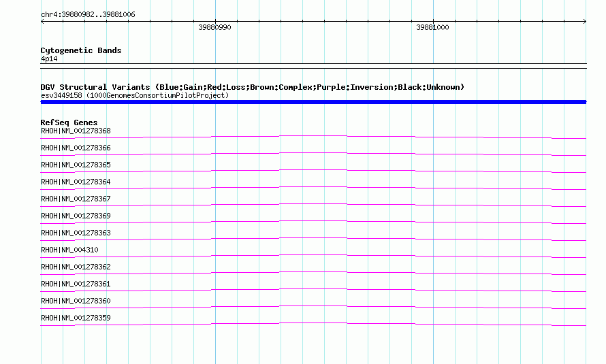The width and height of the screenshot is (606, 364).
Task: Open RHOH|NM_001278362 transcript label
Action: pos(76,267)
